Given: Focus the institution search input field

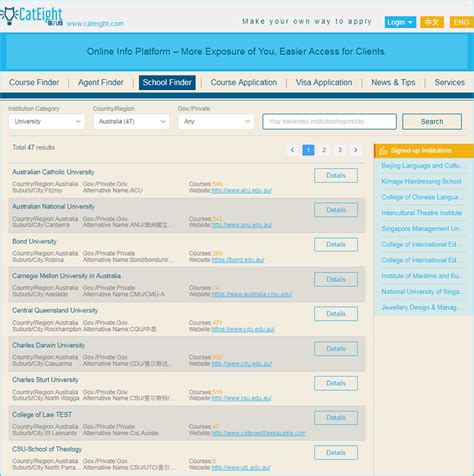Looking at the screenshot, I should pos(329,121).
